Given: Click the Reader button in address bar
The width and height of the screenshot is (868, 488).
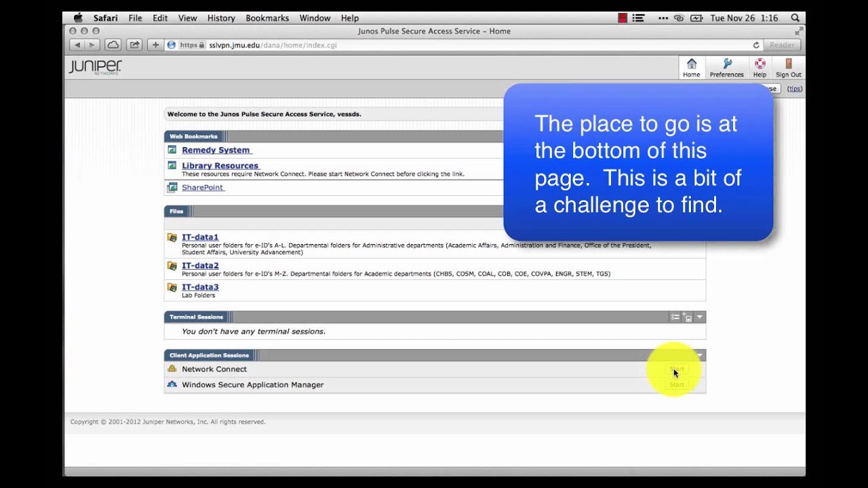Looking at the screenshot, I should [782, 45].
